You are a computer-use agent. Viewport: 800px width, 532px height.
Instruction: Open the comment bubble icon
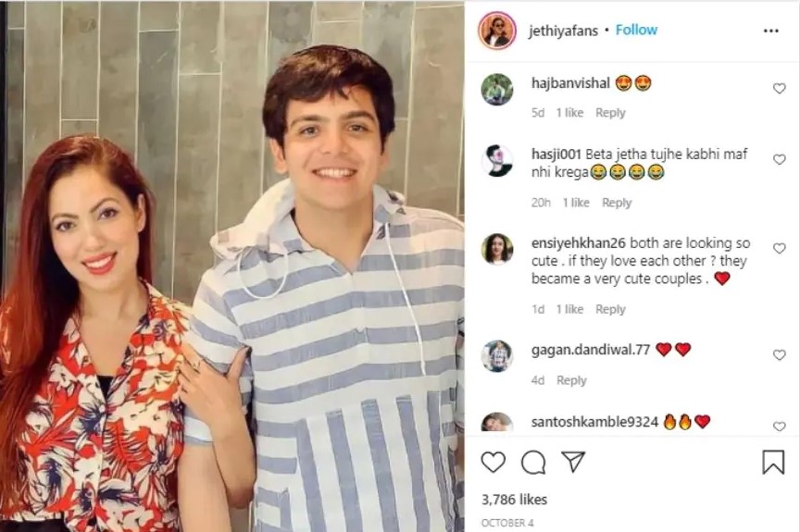click(533, 463)
